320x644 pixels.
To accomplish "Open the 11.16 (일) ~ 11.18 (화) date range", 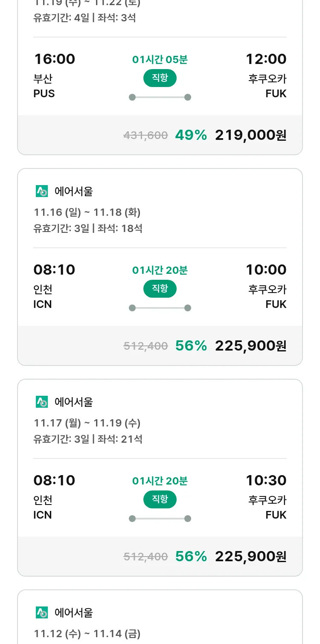I will coord(87,212).
